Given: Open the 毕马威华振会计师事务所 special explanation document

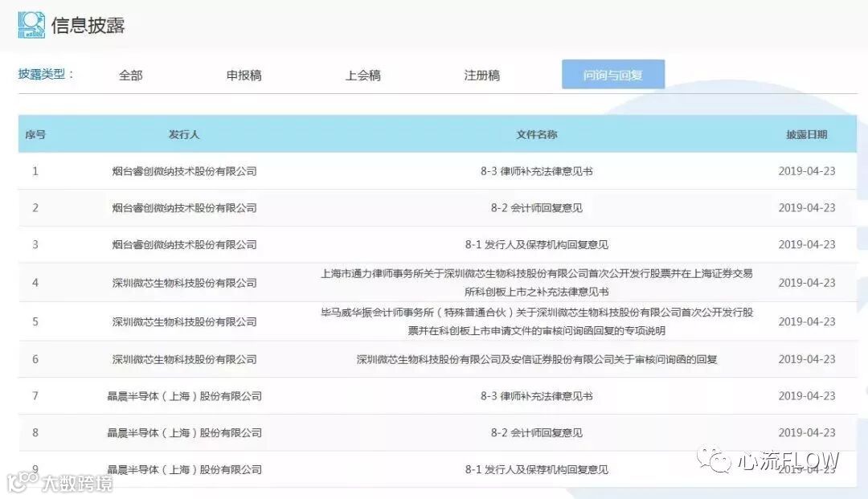Looking at the screenshot, I should pos(536,321).
